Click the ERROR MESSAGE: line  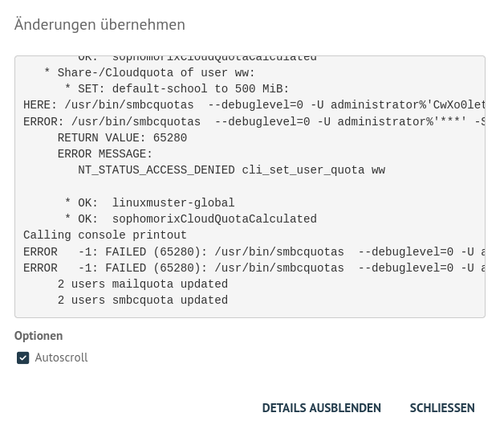click(x=105, y=154)
